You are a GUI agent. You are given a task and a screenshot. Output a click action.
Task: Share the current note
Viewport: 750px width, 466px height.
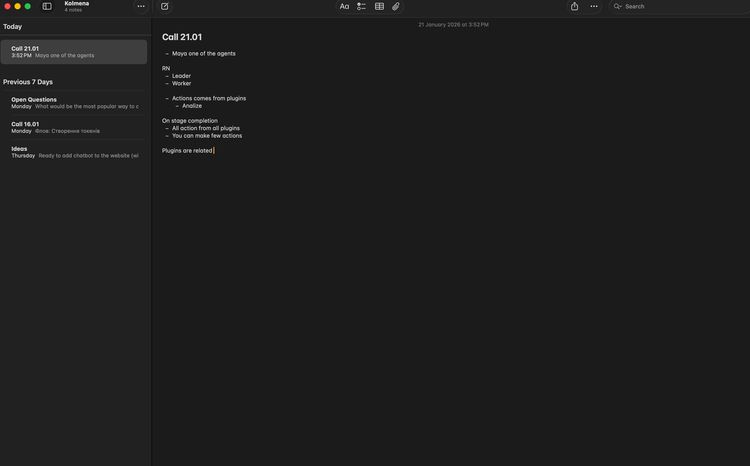tap(574, 6)
